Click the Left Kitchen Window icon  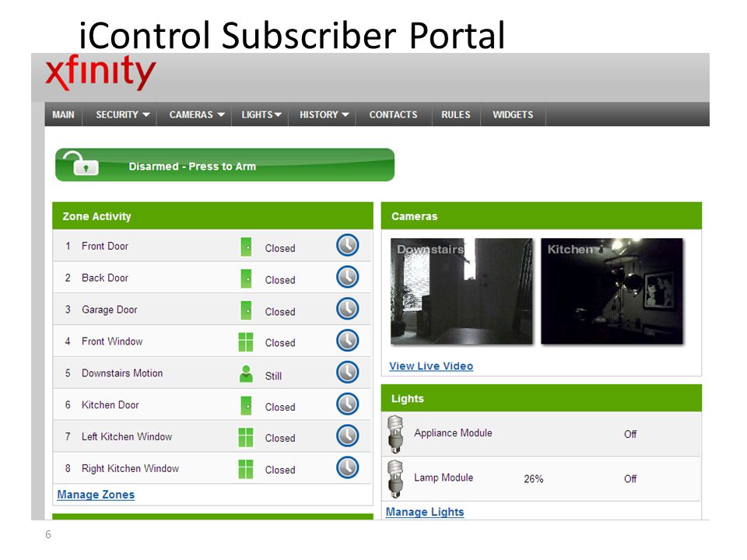click(246, 437)
